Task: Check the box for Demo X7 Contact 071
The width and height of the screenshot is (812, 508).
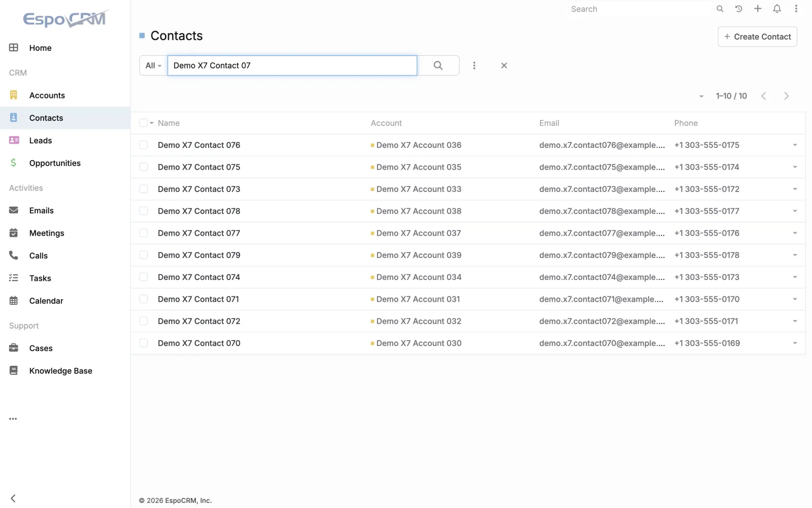Action: [144, 299]
